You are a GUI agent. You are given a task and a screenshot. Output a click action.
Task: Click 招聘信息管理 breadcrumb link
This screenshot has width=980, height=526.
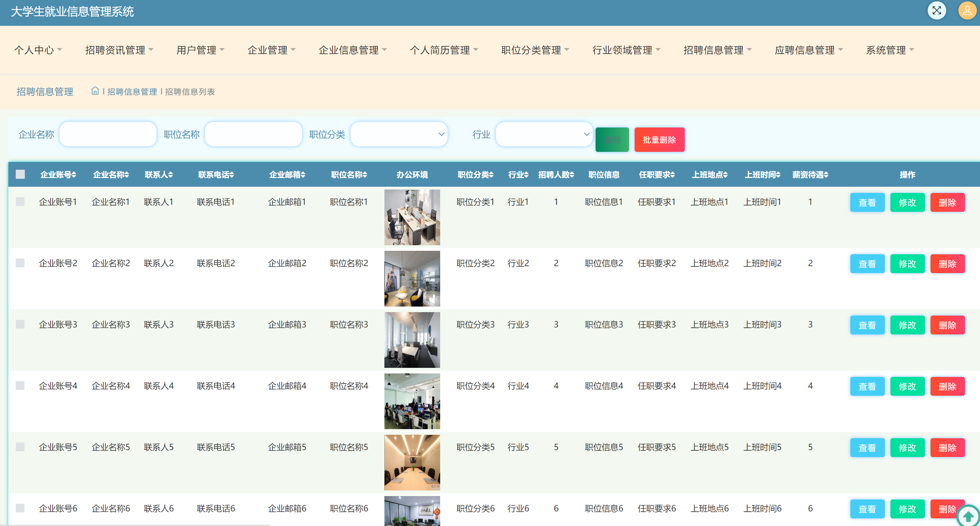(x=132, y=92)
